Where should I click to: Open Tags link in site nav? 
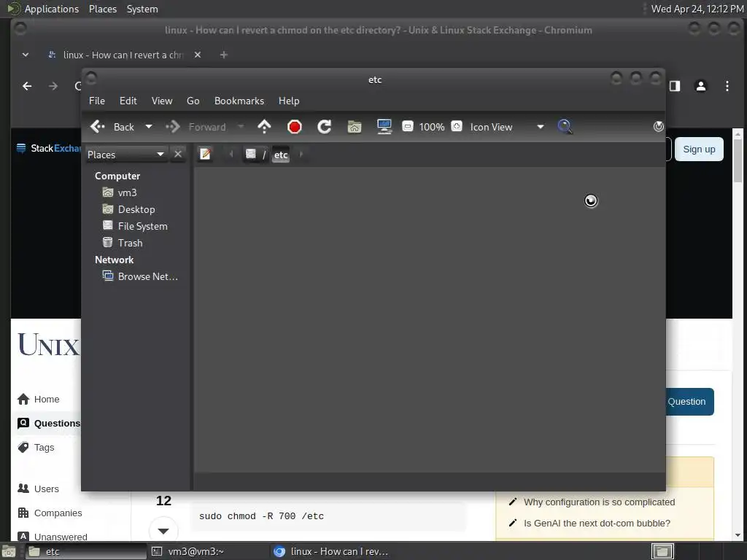(36, 447)
